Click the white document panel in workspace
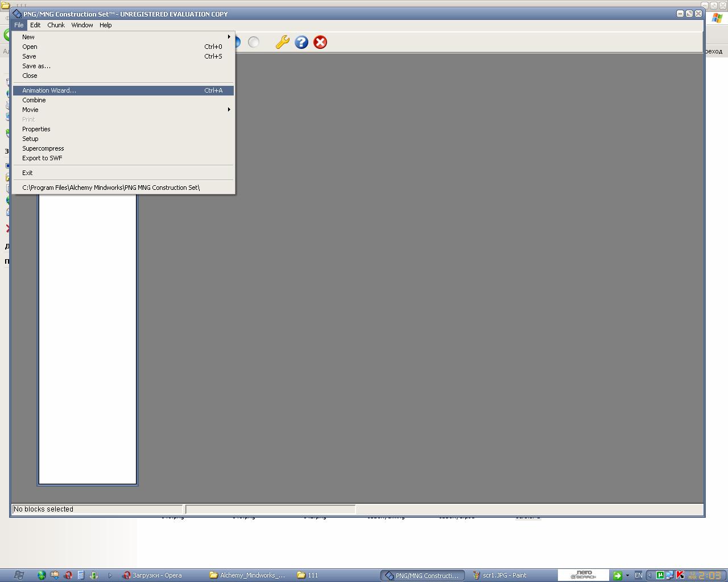 point(88,339)
